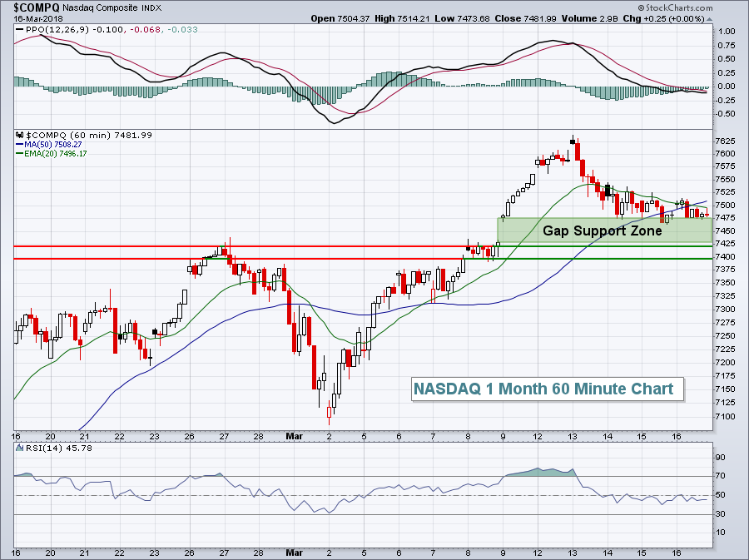Click the 7100 price axis label
Image resolution: width=749 pixels, height=560 pixels.
(x=725, y=416)
